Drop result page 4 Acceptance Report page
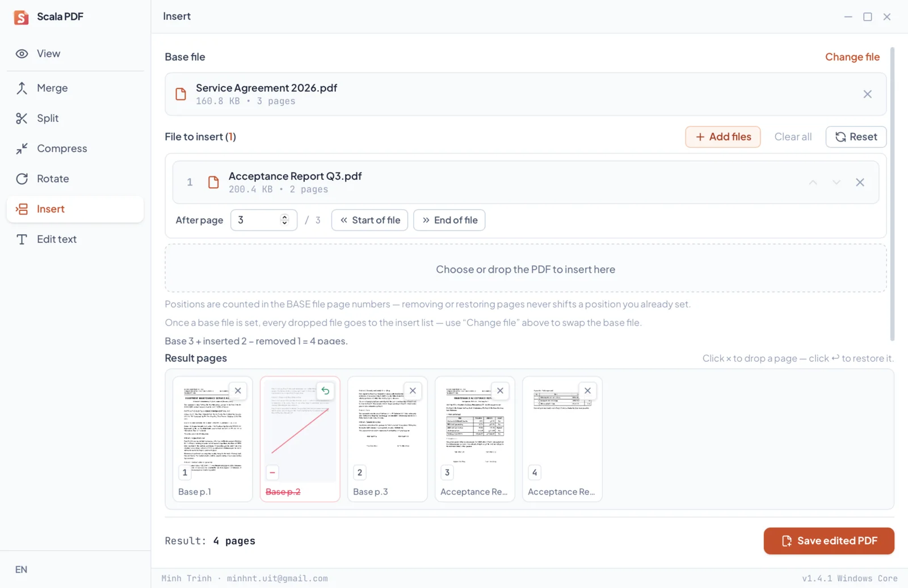This screenshot has width=908, height=588. (x=587, y=391)
